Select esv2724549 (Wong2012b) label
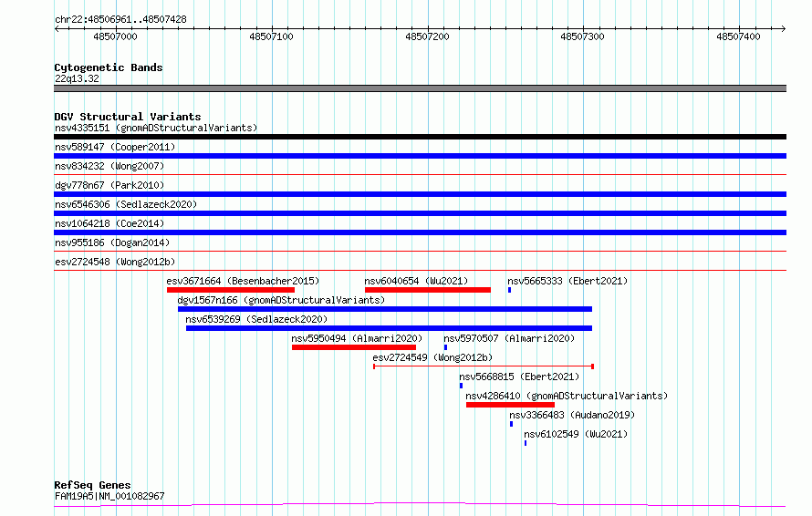Image resolution: width=812 pixels, height=516 pixels. coord(432,357)
